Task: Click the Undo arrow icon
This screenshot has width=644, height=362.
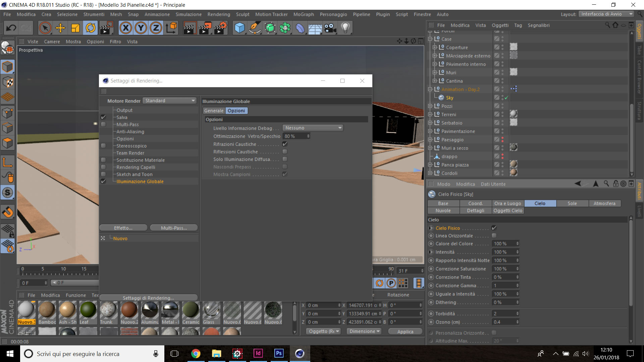Action: [x=11, y=28]
